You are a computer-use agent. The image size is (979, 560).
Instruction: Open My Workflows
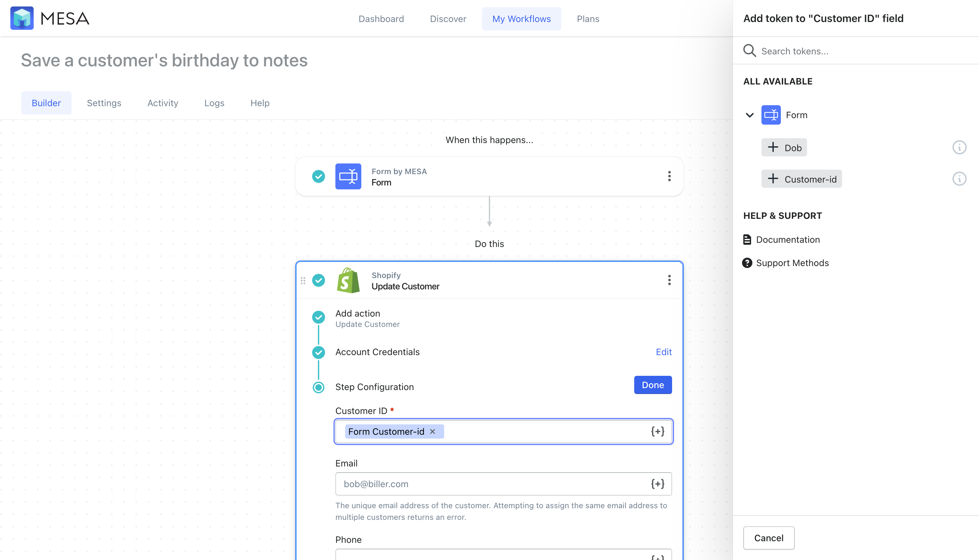pos(522,18)
